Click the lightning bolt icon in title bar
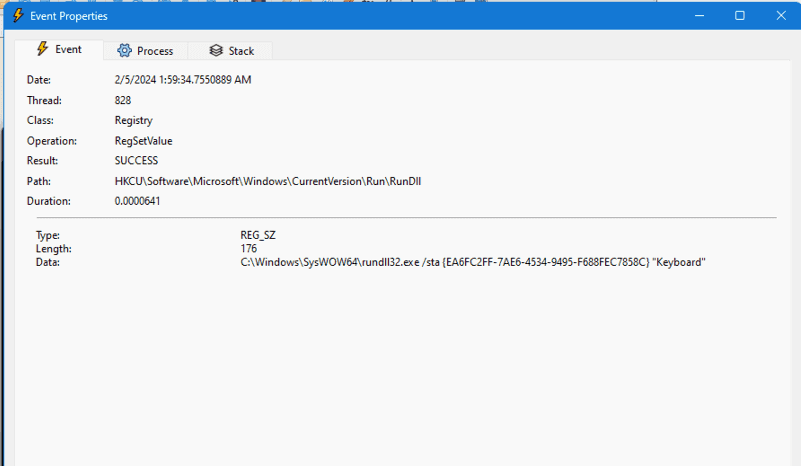 point(17,16)
